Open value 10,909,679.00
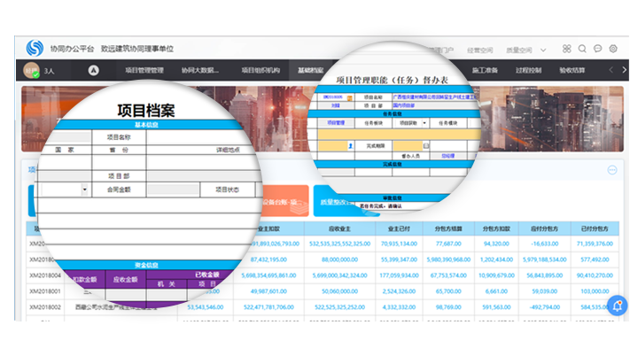638x364 pixels. (x=496, y=275)
